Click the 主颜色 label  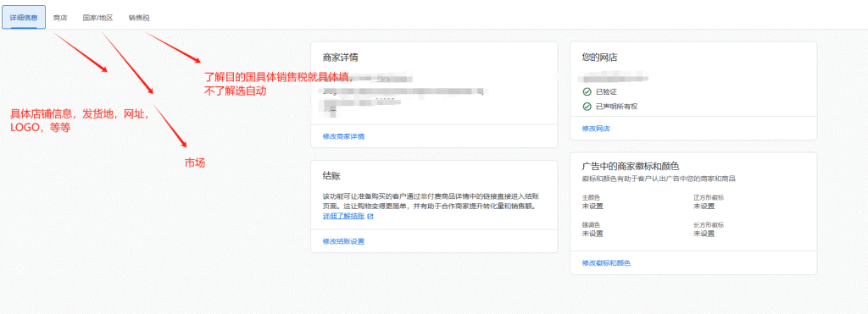click(591, 197)
